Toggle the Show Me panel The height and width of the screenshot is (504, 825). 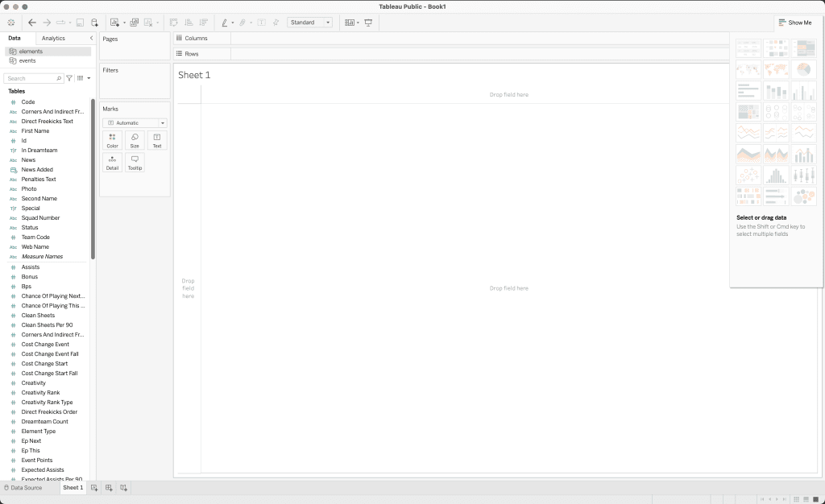coord(795,23)
